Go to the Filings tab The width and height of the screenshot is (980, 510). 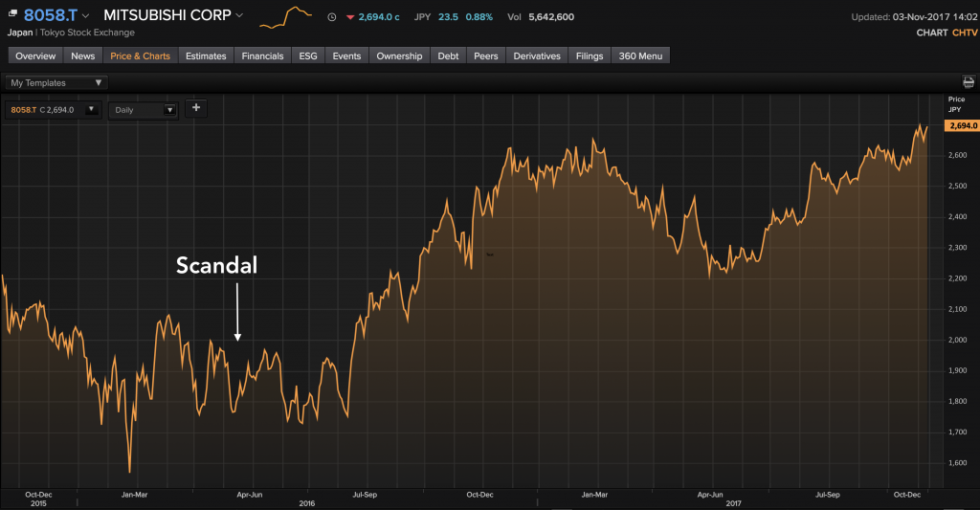click(590, 55)
